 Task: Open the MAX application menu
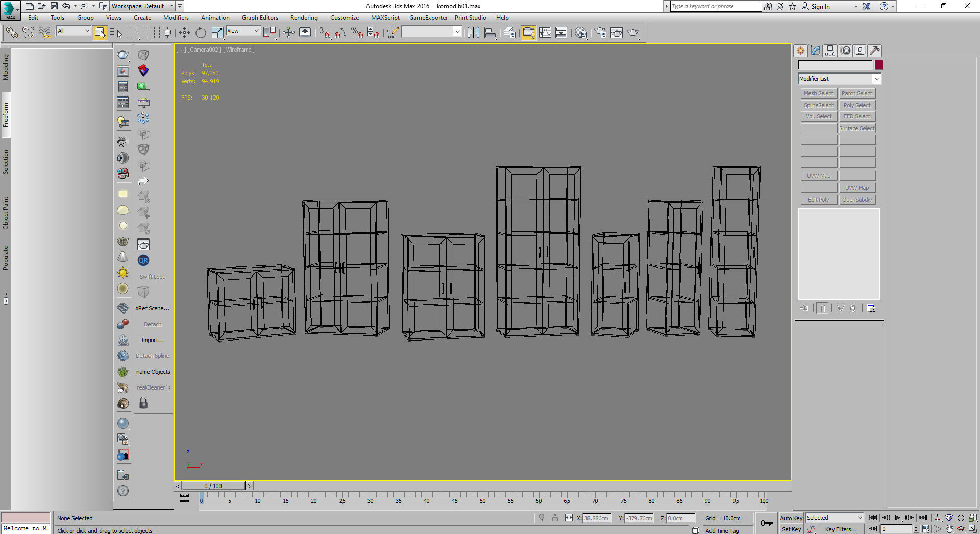click(10, 10)
